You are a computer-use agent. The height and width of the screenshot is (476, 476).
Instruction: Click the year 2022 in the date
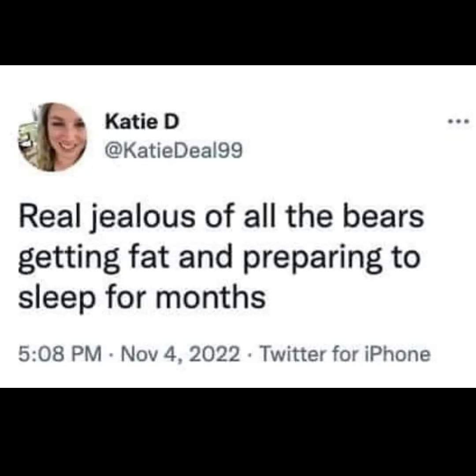(x=215, y=354)
